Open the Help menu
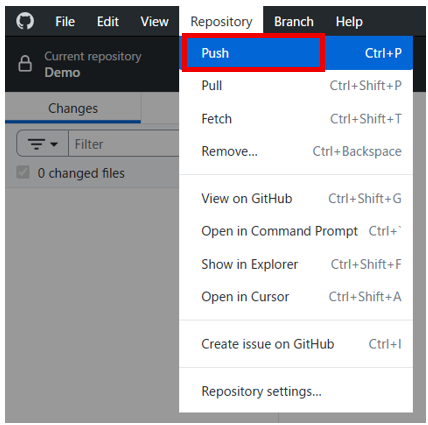428x425 pixels. point(349,22)
